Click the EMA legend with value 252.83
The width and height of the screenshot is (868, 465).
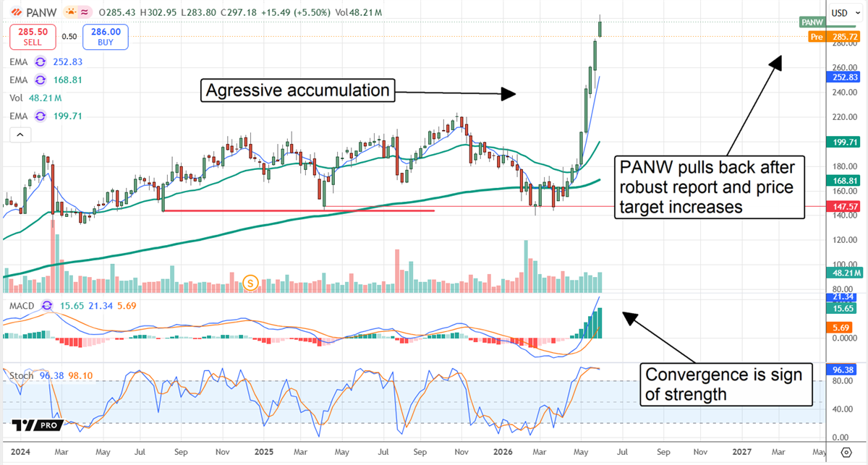(45, 63)
